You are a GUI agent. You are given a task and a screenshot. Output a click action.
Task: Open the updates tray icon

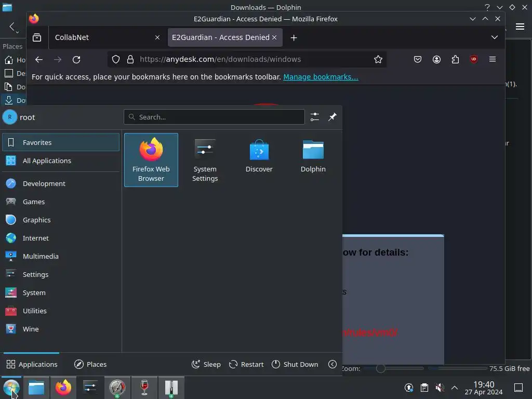pos(409,388)
